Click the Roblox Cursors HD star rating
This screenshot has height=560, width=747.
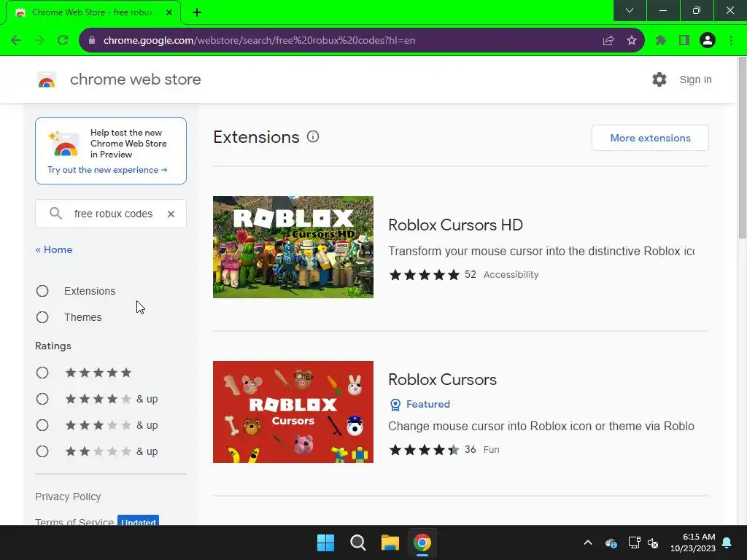click(424, 275)
